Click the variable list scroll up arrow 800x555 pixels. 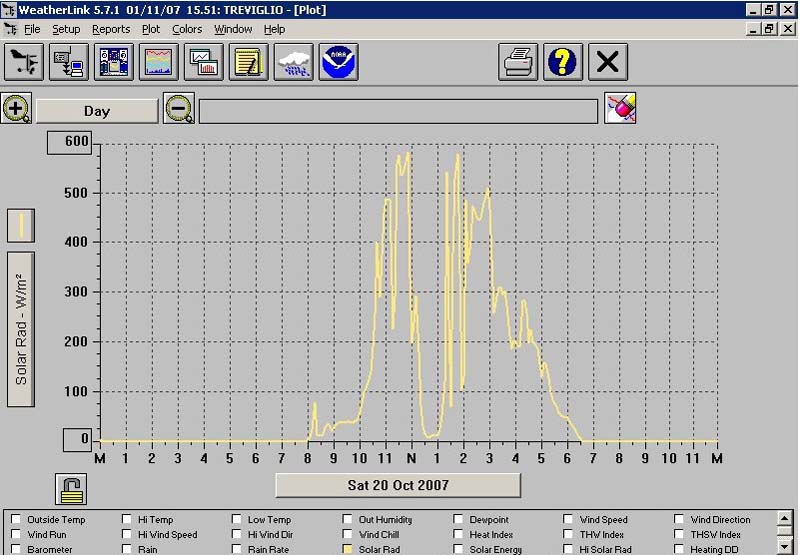[x=785, y=519]
